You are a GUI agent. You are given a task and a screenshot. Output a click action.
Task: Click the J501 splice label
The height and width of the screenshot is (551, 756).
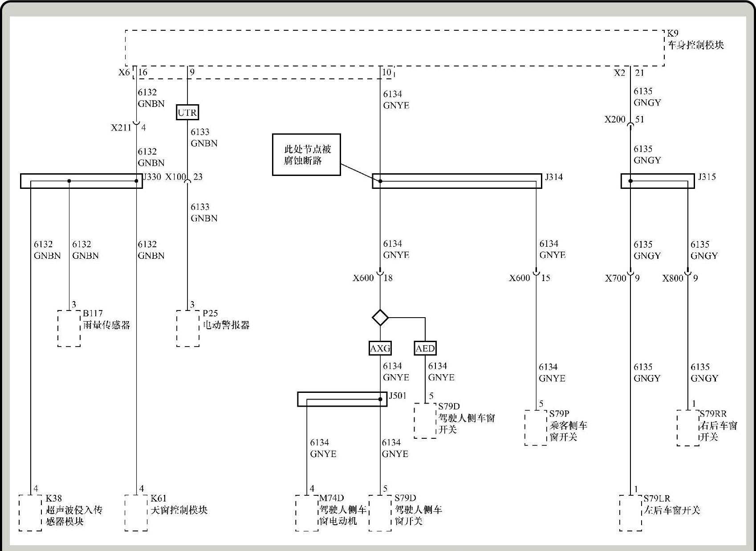[x=398, y=396]
